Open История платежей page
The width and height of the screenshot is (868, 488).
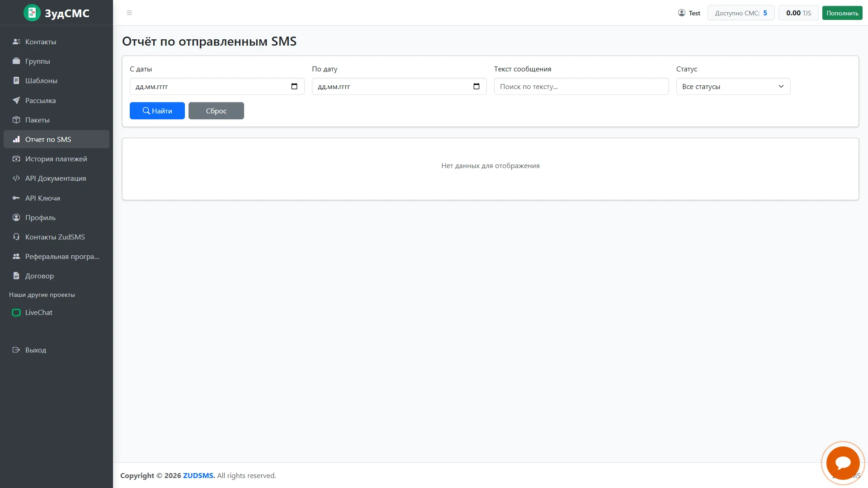(57, 159)
